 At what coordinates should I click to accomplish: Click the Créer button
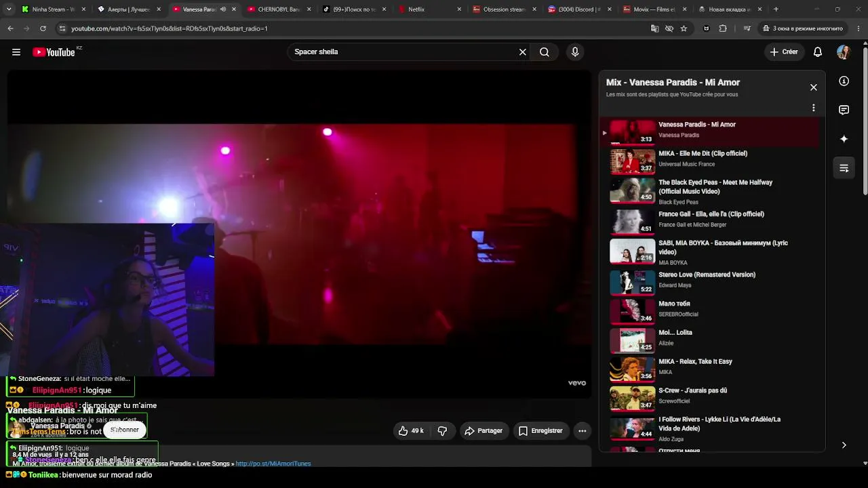click(x=784, y=52)
